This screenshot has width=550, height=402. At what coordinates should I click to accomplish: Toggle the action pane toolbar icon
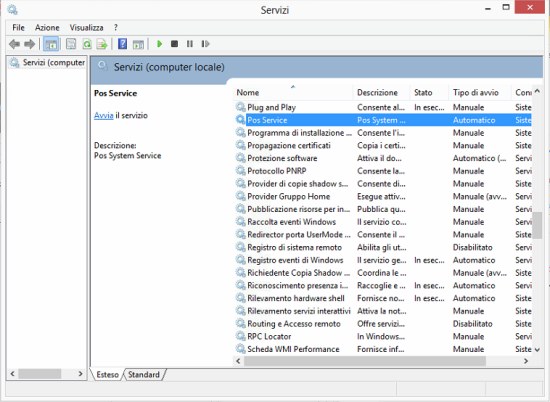coord(138,44)
